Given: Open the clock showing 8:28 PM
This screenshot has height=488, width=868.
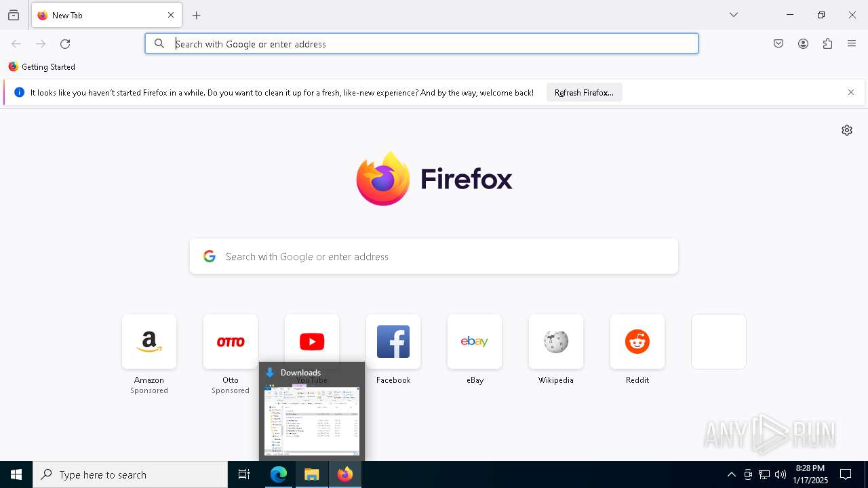Looking at the screenshot, I should (x=810, y=474).
